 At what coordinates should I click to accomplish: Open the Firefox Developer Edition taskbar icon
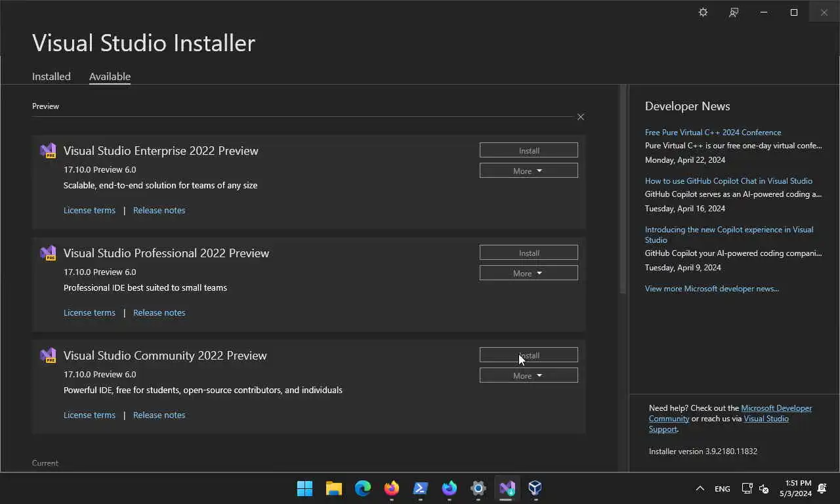click(x=450, y=488)
